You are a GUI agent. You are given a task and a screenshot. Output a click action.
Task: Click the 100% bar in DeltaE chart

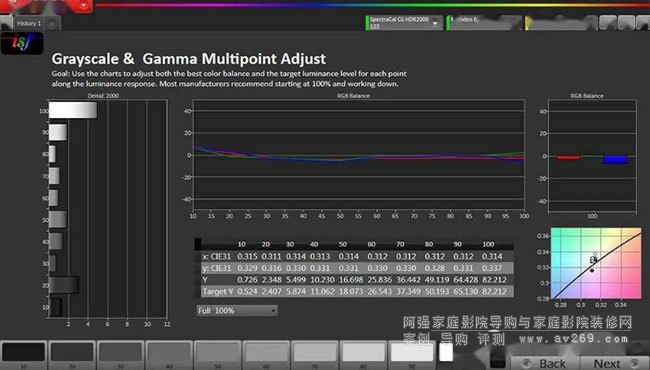(x=73, y=110)
